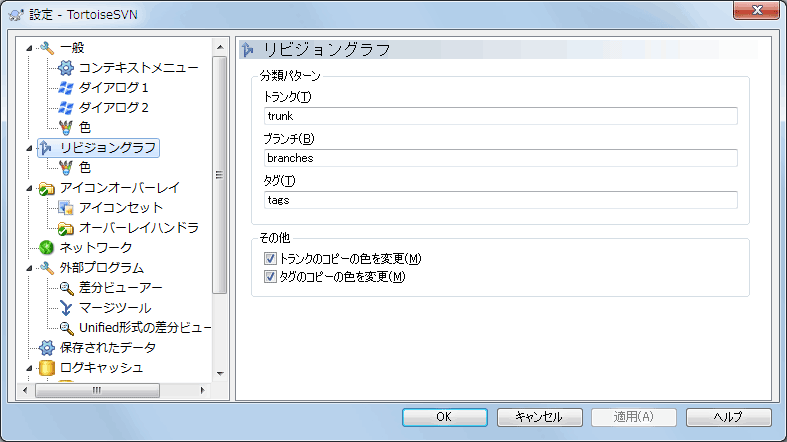Close the TortoiseSVN settings window
Screen dimensions: 787x442
756,10
